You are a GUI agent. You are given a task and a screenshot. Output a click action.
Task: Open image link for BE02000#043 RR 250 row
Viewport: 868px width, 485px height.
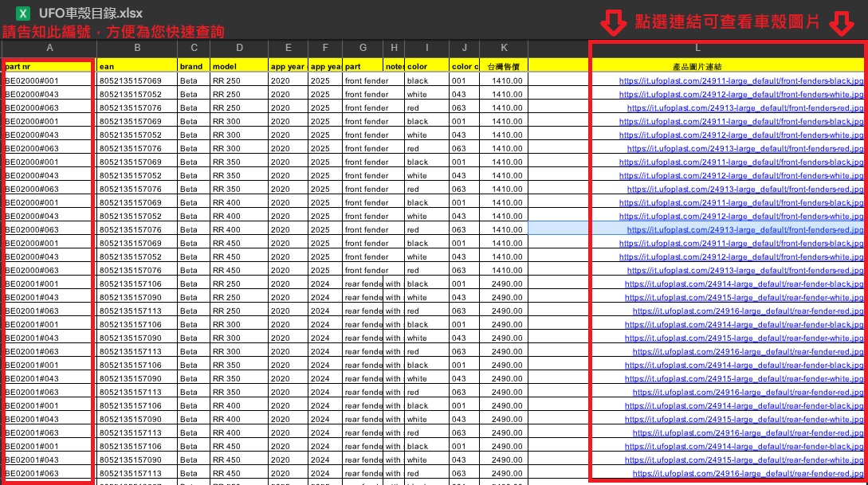[741, 94]
